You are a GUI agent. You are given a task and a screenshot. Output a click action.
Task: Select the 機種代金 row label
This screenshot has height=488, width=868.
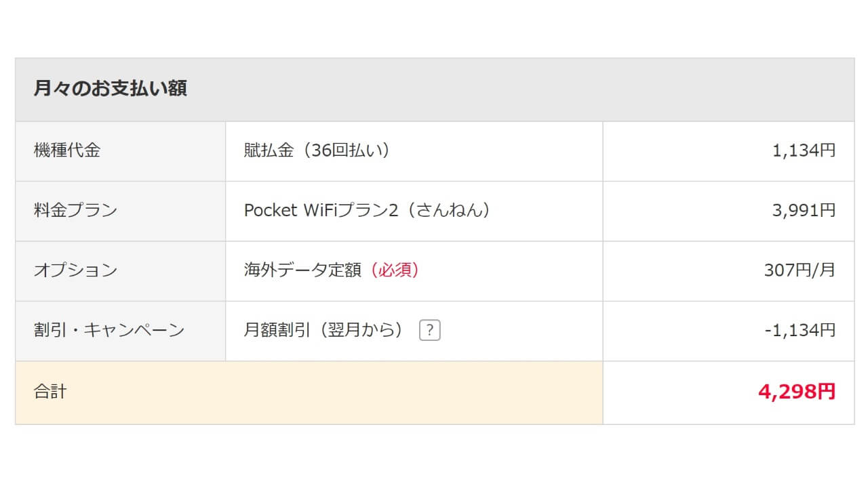pos(67,150)
